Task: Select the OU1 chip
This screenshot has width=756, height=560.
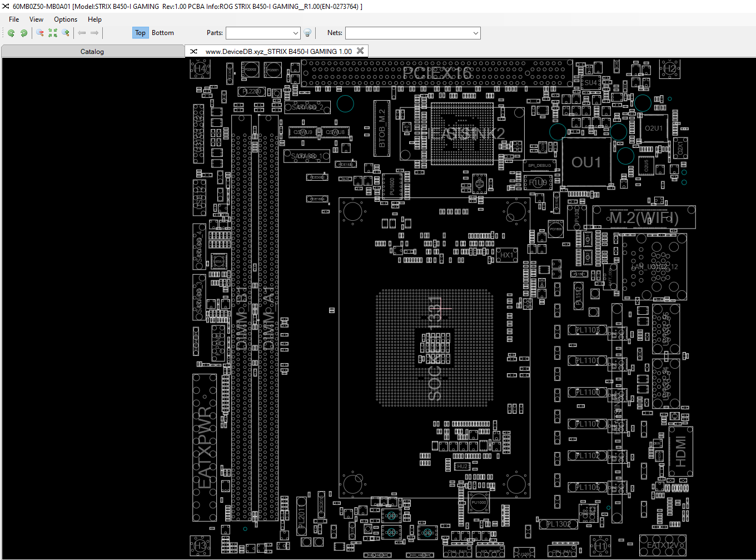Action: pyautogui.click(x=586, y=162)
